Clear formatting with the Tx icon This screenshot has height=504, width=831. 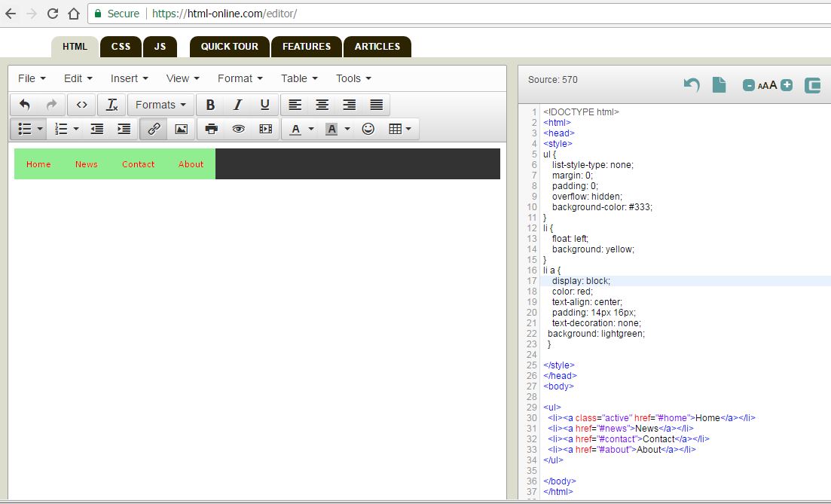pos(112,105)
